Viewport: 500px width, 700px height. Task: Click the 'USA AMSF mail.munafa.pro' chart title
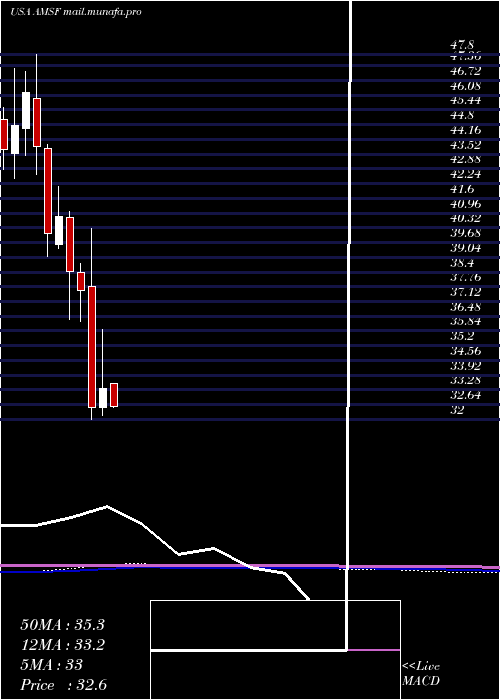click(x=76, y=12)
